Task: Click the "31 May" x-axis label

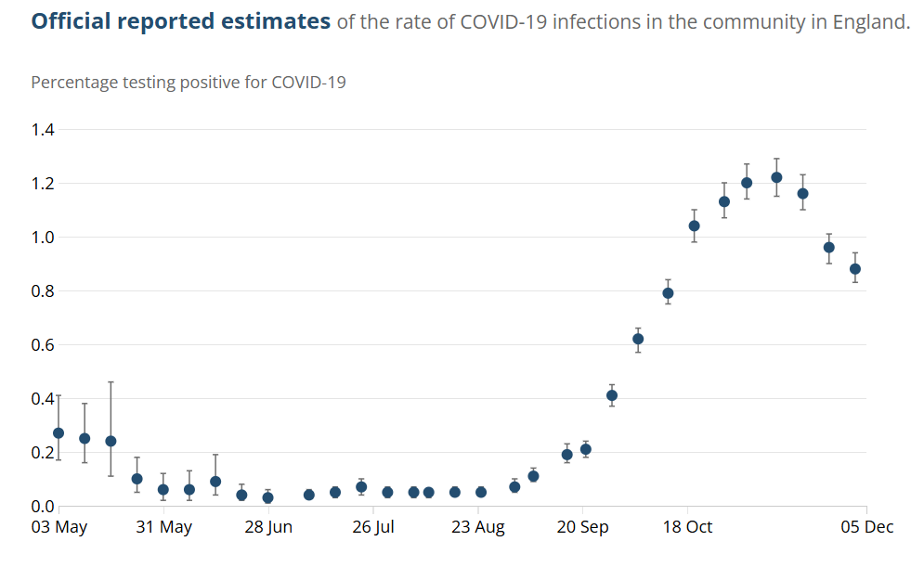Action: click(x=164, y=527)
